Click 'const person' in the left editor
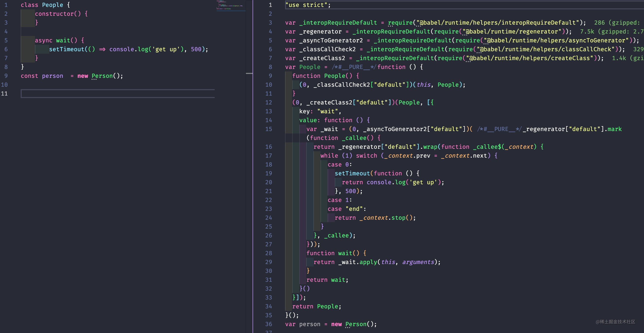Screen dimensions: 644x333 [x=42, y=76]
